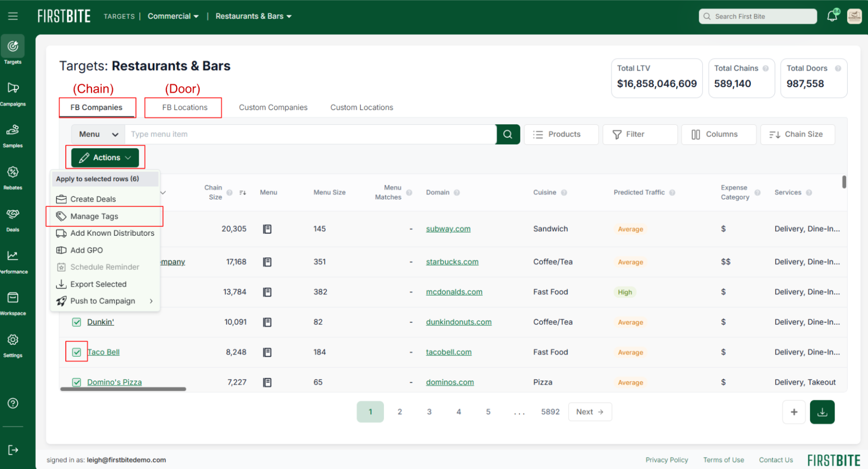868x469 pixels.
Task: Toggle the Actions dropdown button
Action: click(x=105, y=158)
